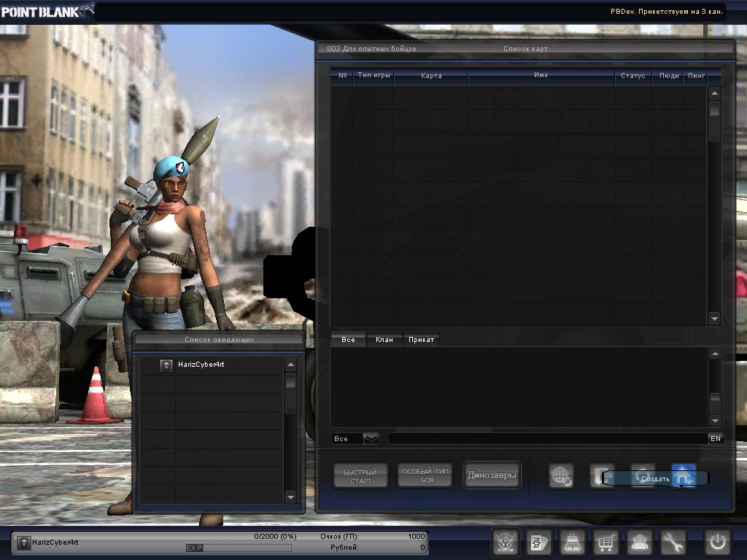
Task: Click chat window scrollbar up arrow
Action: [715, 354]
